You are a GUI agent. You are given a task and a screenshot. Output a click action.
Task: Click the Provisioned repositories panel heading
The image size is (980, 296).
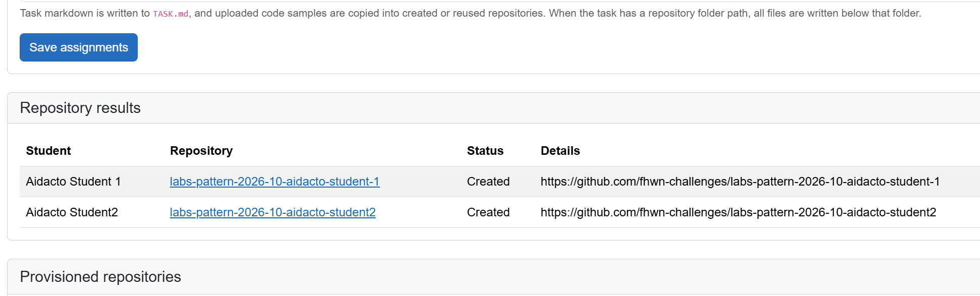tap(100, 277)
